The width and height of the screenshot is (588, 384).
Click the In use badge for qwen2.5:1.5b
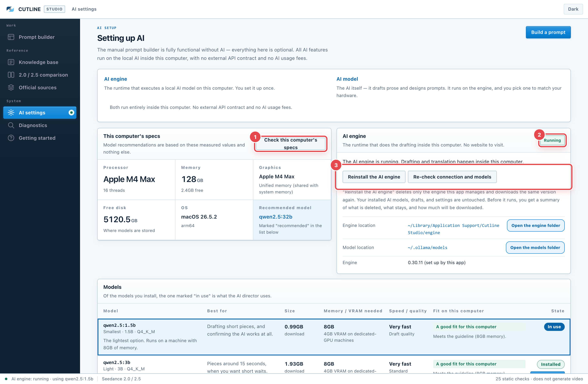(x=554, y=327)
